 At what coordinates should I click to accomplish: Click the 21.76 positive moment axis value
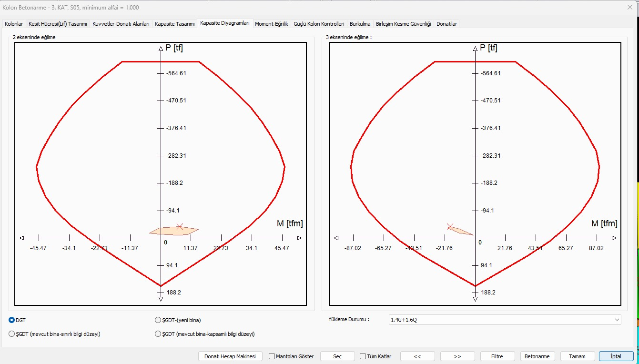pyautogui.click(x=505, y=248)
